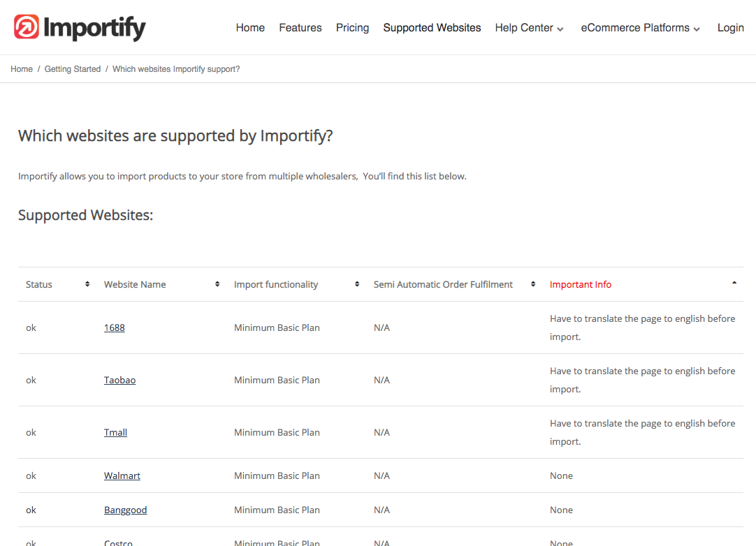Image resolution: width=756 pixels, height=546 pixels.
Task: Sort by Semi Automatic Order Fulfilment arrows
Action: click(x=533, y=284)
